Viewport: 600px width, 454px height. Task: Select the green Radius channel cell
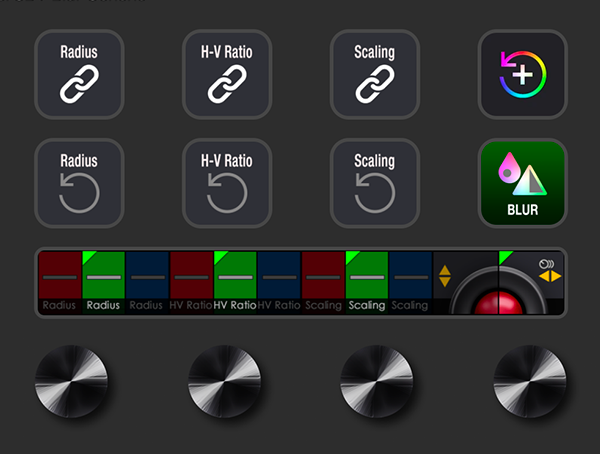[104, 283]
